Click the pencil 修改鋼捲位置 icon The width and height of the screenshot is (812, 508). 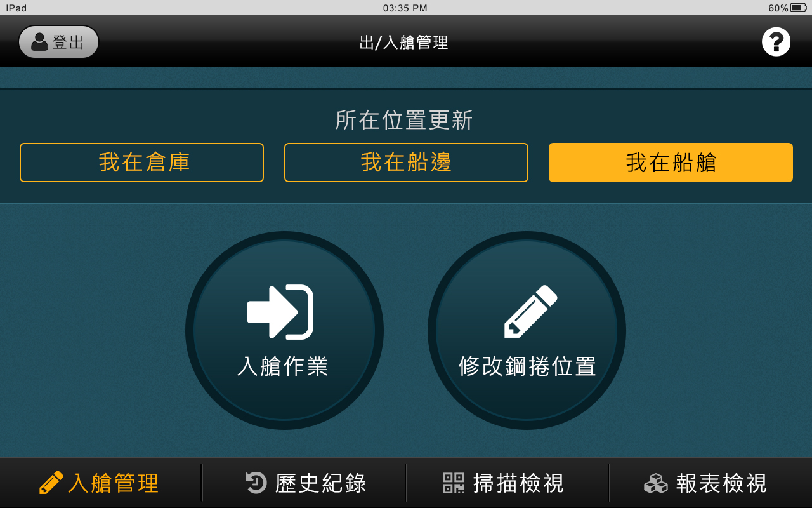coord(531,311)
